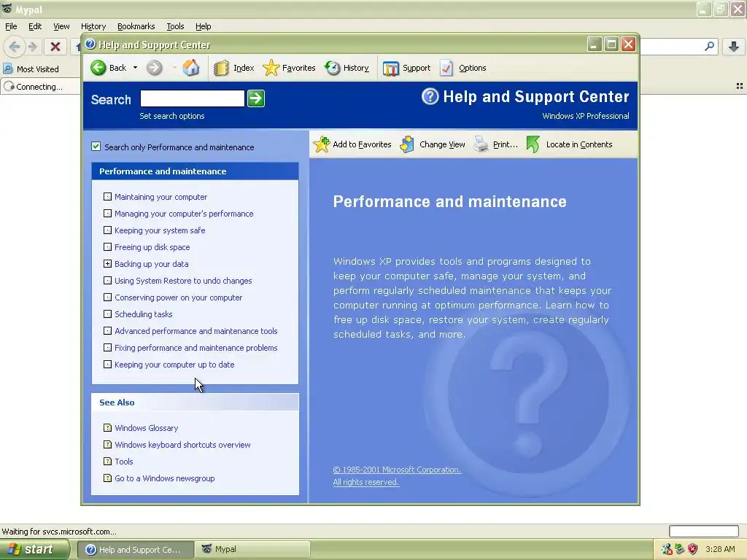
Task: Expand Managing your computer's performance box
Action: (108, 214)
